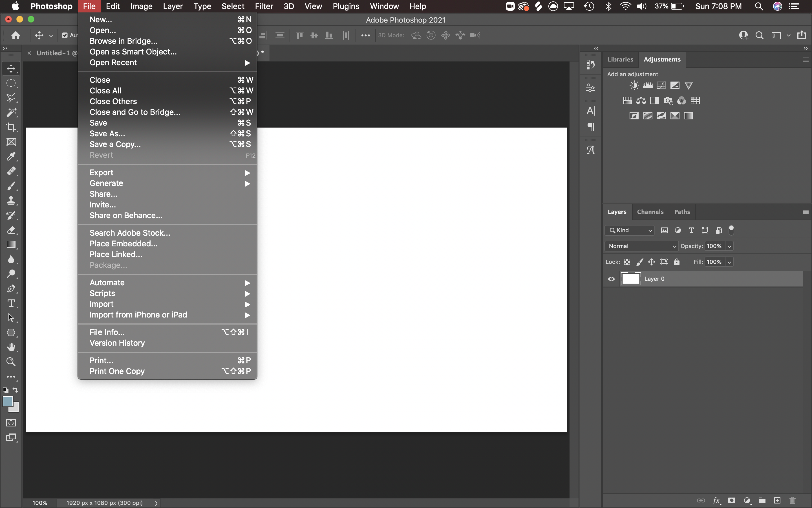Image resolution: width=812 pixels, height=508 pixels.
Task: Click the Share icon in options bar
Action: pyautogui.click(x=802, y=35)
